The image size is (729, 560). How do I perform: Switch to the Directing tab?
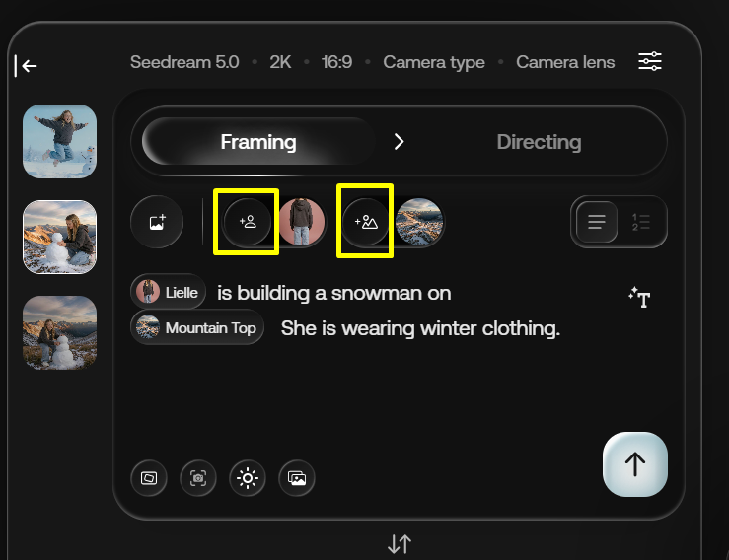point(539,142)
